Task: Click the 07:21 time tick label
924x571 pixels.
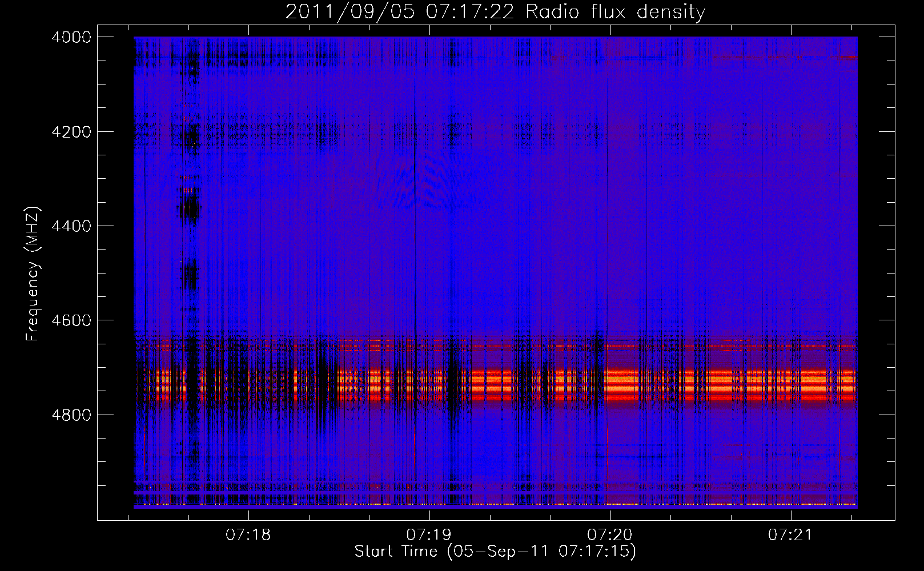Action: tap(790, 535)
